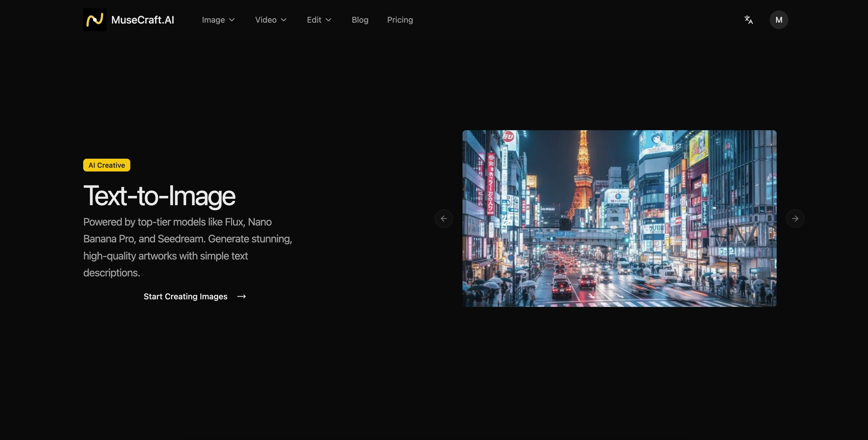
Task: Click arrow icon after Start Creating Images
Action: [241, 296]
